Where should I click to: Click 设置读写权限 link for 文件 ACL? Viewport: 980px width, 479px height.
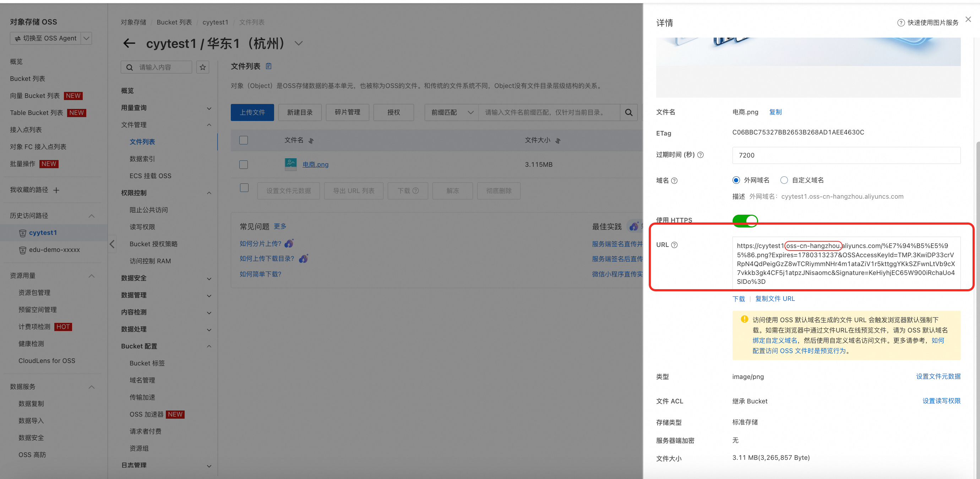point(941,401)
